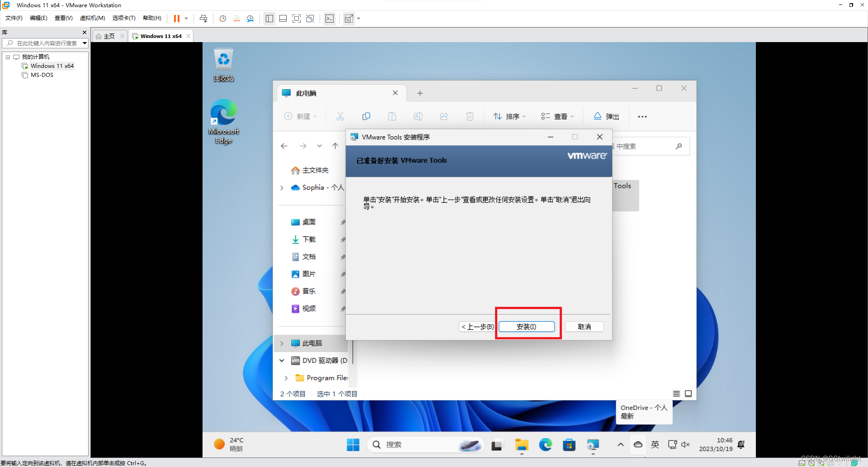868x467 pixels.
Task: Delete the selected Explorer item
Action: [x=470, y=116]
